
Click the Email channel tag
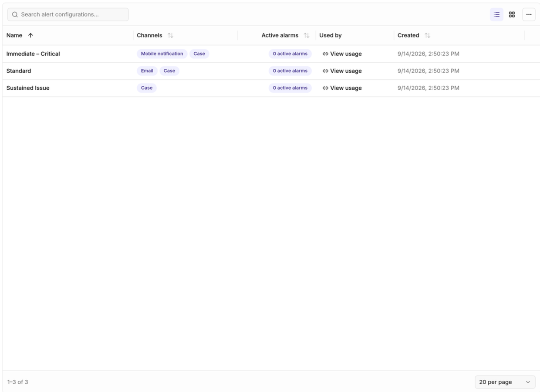pos(147,71)
